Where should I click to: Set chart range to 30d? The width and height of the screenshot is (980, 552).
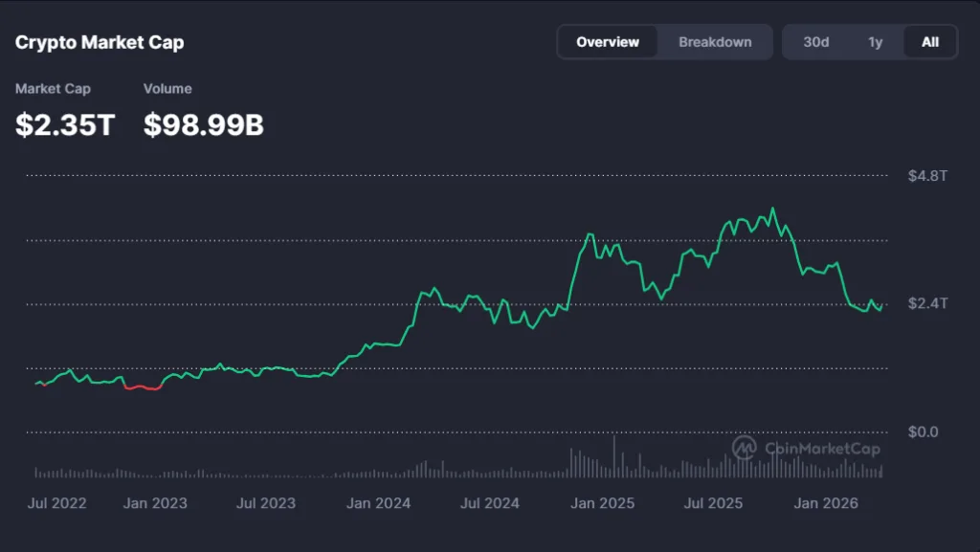click(816, 41)
